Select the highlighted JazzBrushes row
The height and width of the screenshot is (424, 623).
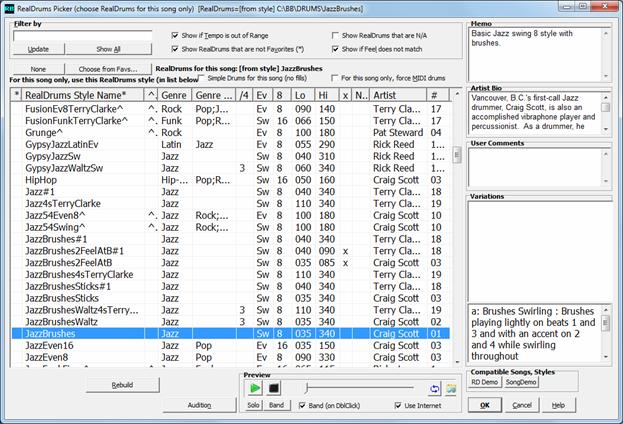coord(230,334)
